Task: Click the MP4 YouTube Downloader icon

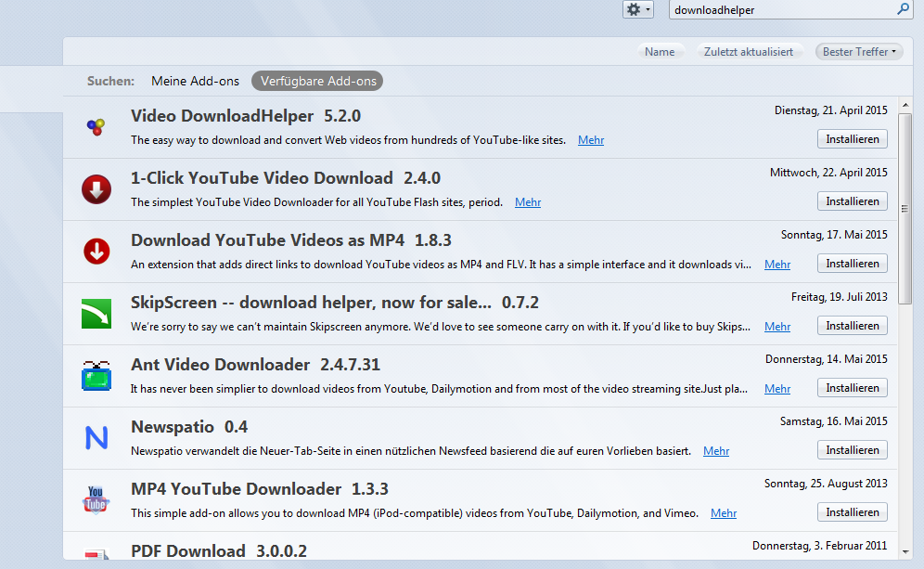Action: click(x=96, y=500)
